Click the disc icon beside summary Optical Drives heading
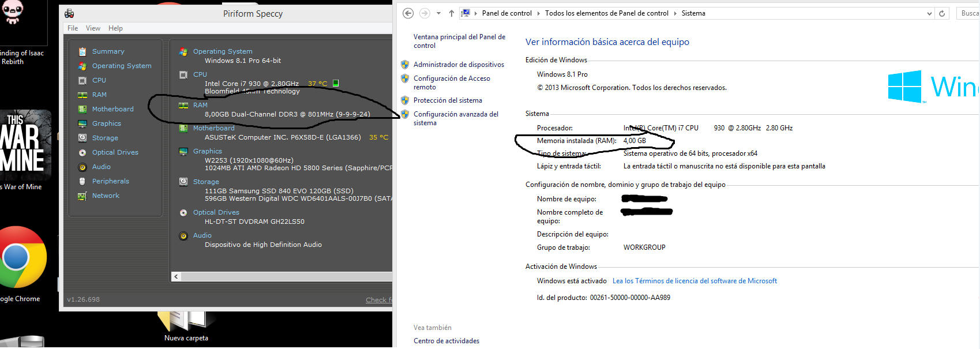The image size is (980, 349). pyautogui.click(x=183, y=212)
